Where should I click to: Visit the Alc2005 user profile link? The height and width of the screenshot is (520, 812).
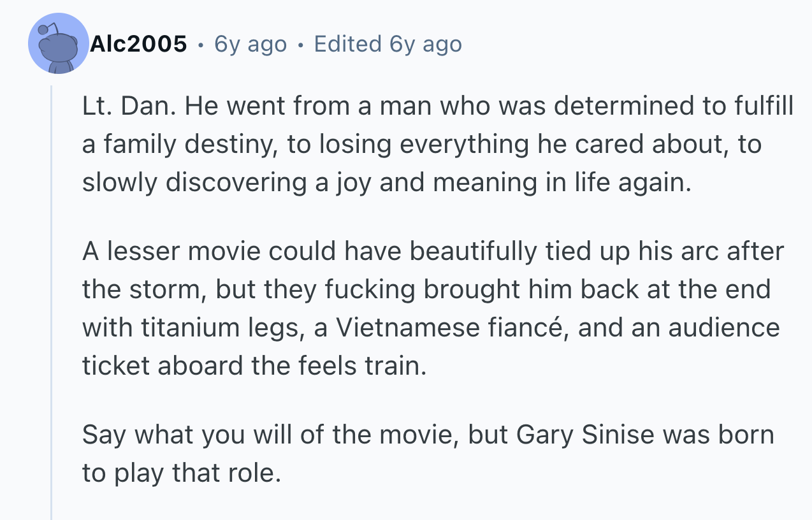tap(138, 44)
